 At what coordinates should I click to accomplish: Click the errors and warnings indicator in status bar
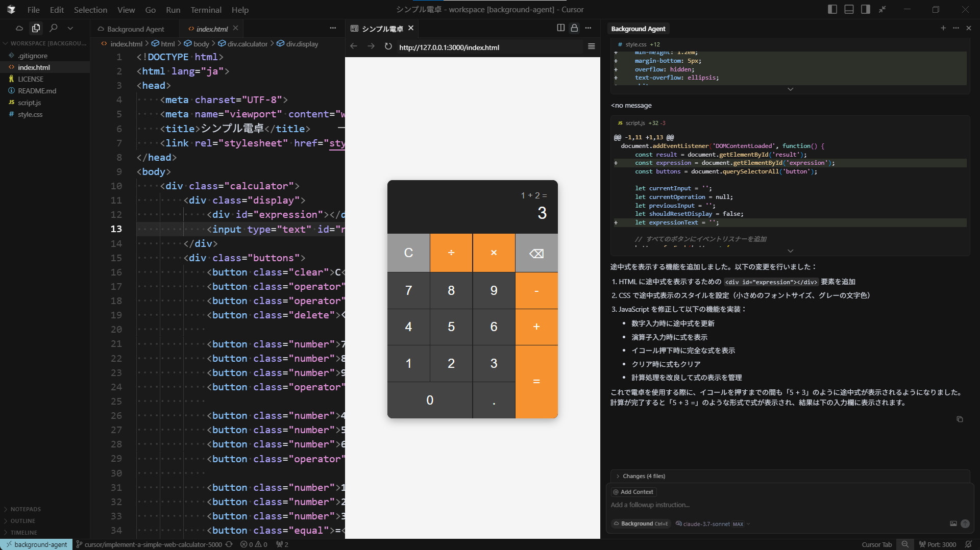coord(254,544)
